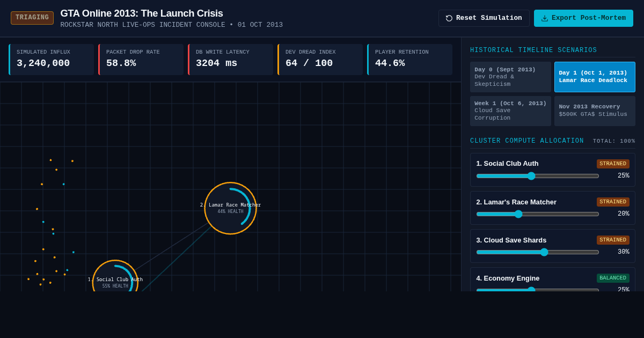
Task: Click the TRIAGING status badge
Action: [x=32, y=18]
